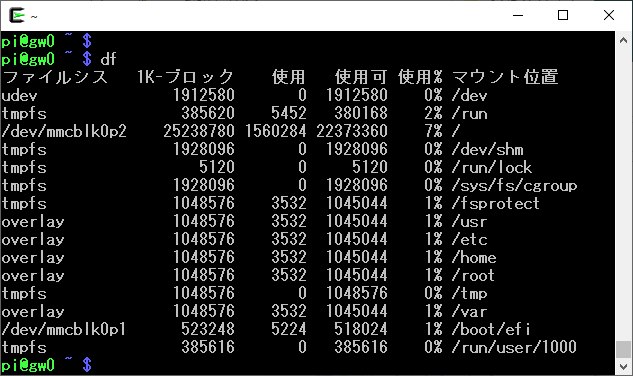Click the /boot/efi mount point text

[490, 330]
